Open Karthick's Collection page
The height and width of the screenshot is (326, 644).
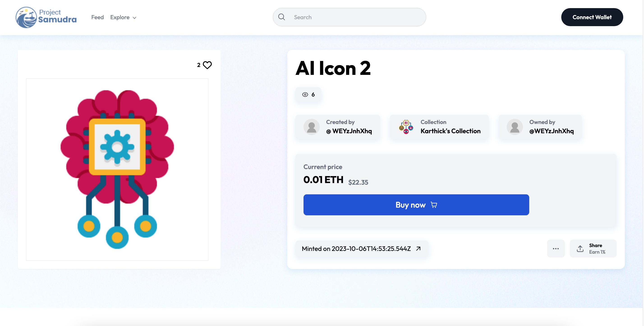click(x=451, y=131)
